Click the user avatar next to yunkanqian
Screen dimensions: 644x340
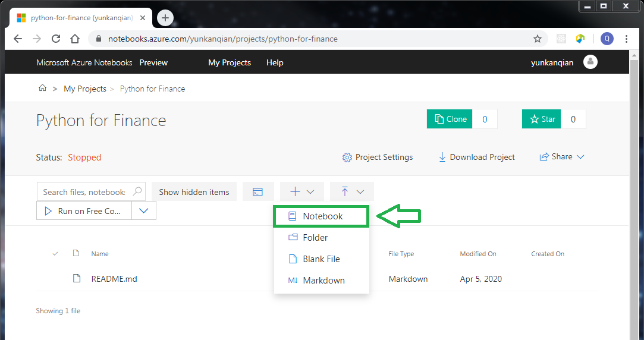[590, 62]
